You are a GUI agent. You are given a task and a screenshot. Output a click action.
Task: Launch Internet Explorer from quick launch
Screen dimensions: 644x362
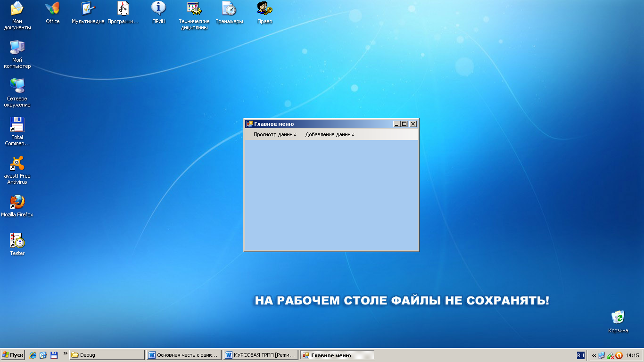pos(33,355)
